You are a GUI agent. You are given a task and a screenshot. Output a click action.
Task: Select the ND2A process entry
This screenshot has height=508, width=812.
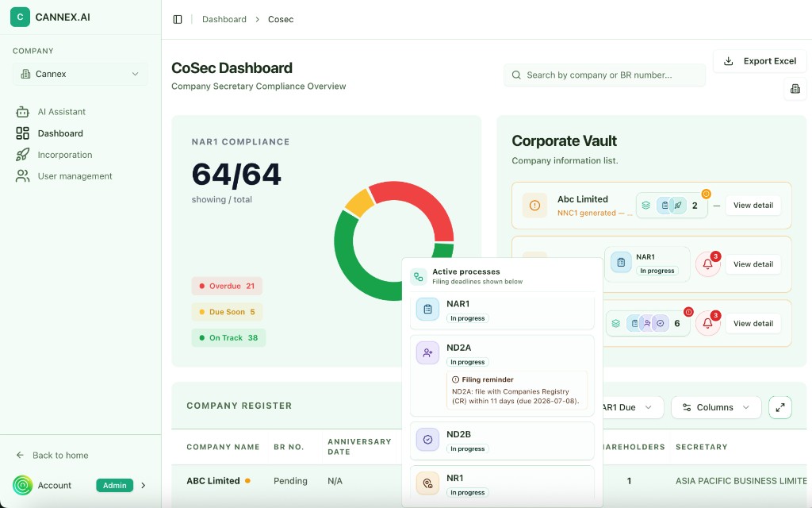pyautogui.click(x=502, y=375)
